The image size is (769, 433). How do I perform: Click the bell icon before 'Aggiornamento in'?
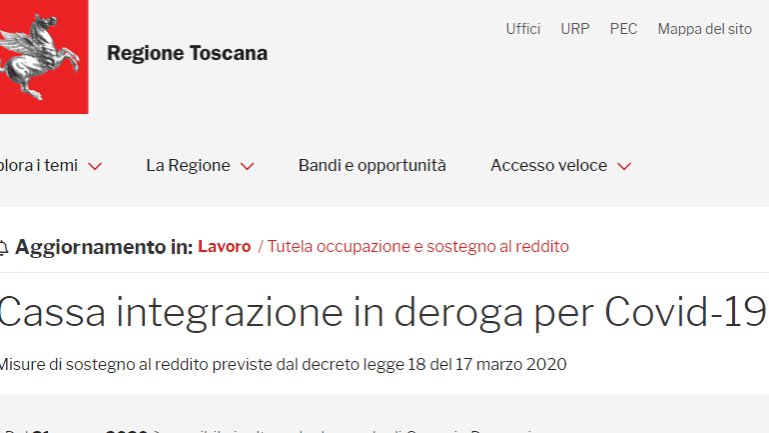click(x=3, y=248)
